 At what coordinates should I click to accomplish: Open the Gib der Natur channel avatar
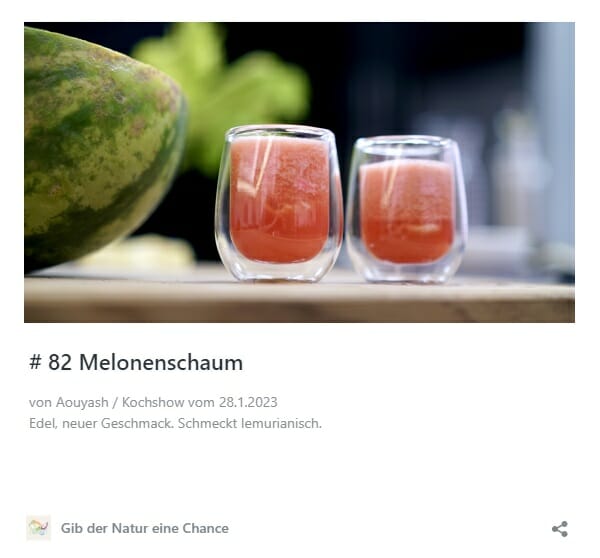pyautogui.click(x=38, y=528)
